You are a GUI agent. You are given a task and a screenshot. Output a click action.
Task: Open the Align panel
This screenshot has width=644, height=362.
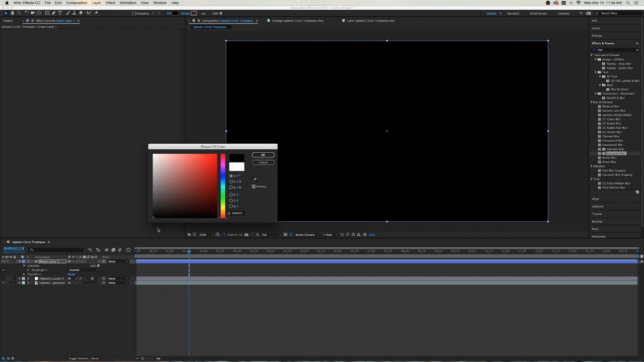[x=595, y=199]
